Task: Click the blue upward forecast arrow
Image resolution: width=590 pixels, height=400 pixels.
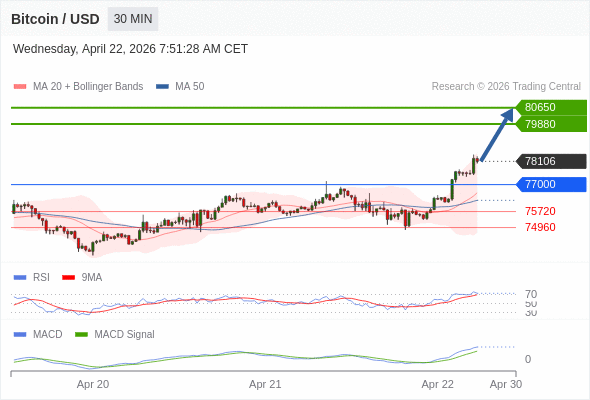Action: pyautogui.click(x=497, y=135)
